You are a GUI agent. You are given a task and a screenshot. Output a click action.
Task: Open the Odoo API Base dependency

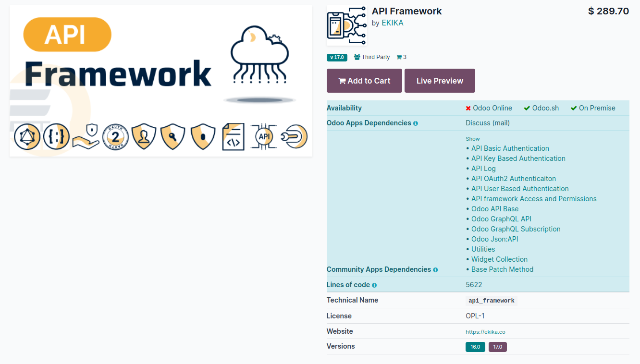(495, 209)
